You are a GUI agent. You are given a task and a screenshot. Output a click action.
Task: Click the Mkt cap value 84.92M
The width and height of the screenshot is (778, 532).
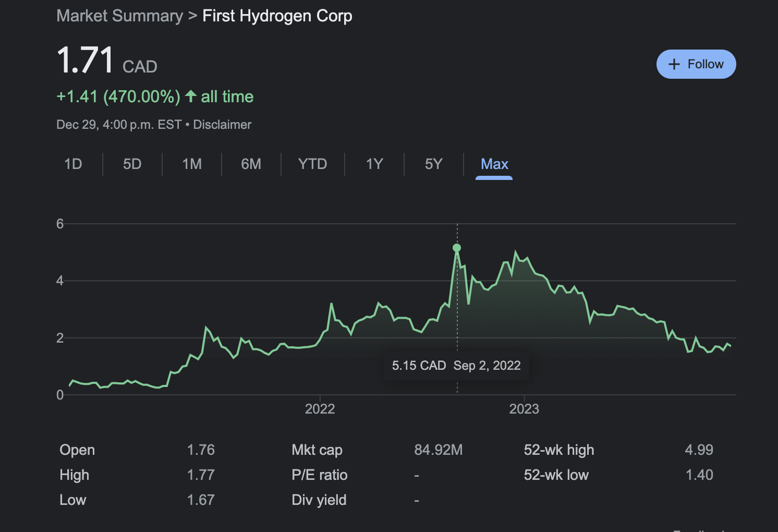(x=439, y=450)
